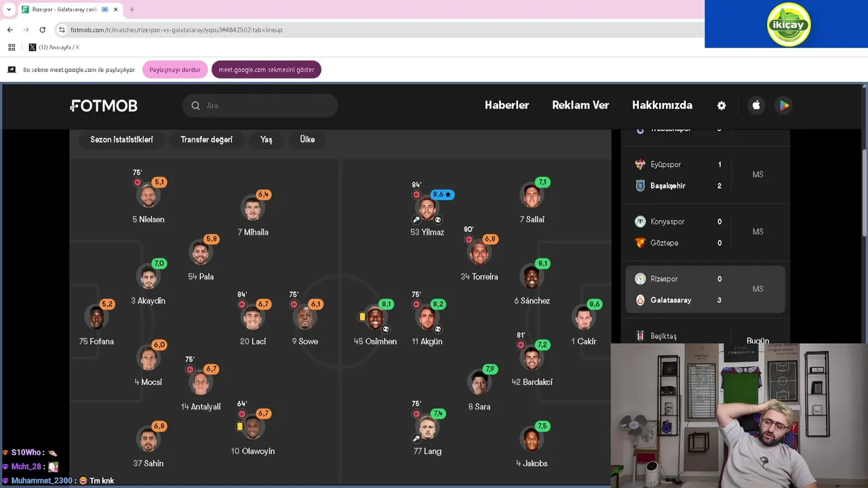This screenshot has height=488, width=868.
Task: Open the X Anasayfa bookmark
Action: [x=54, y=47]
